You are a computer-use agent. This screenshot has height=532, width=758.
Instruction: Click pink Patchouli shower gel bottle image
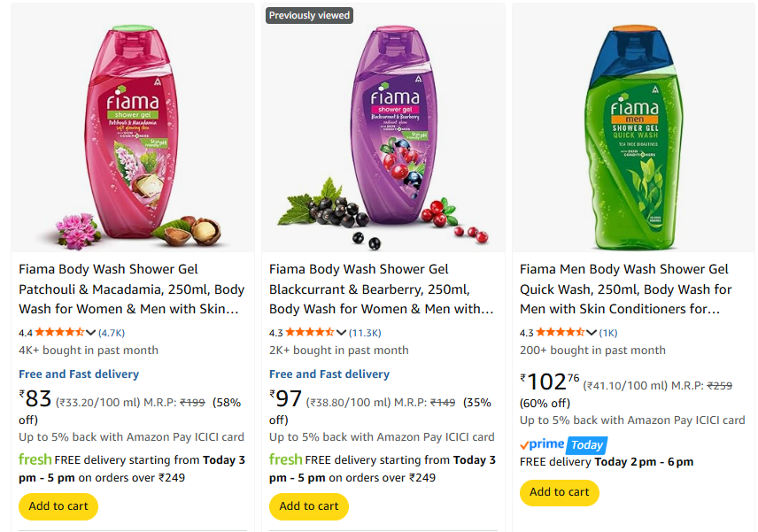(133, 133)
